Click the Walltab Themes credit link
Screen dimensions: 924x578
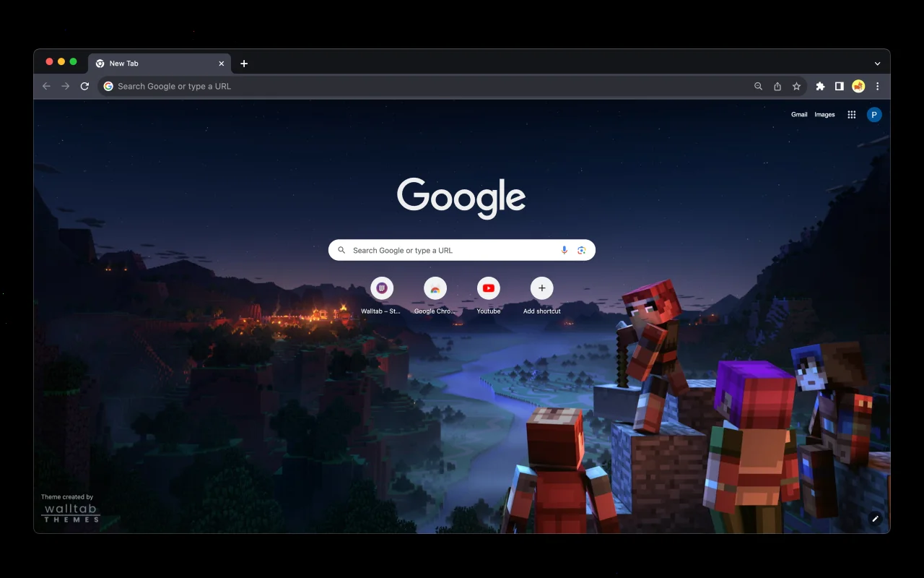(x=71, y=508)
